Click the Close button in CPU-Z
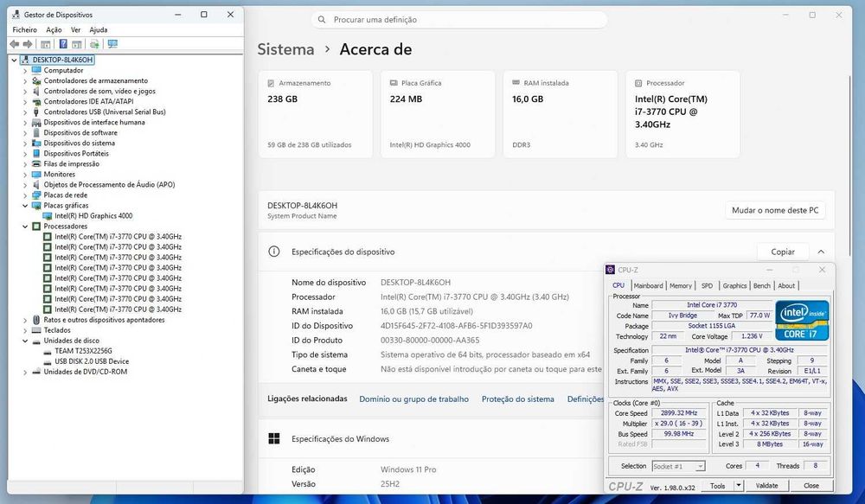The image size is (865, 504). (811, 486)
